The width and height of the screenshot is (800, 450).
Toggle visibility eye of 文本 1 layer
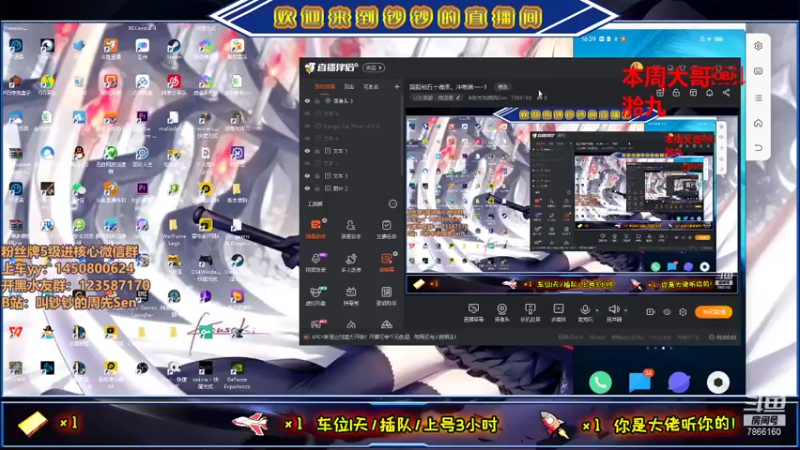[307, 151]
